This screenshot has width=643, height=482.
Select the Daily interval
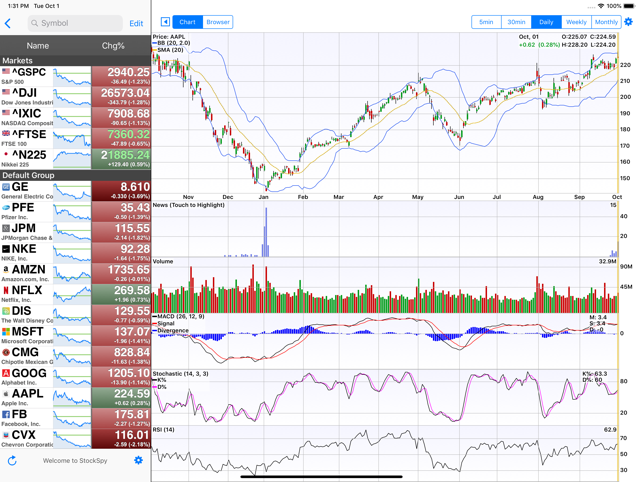tap(546, 22)
